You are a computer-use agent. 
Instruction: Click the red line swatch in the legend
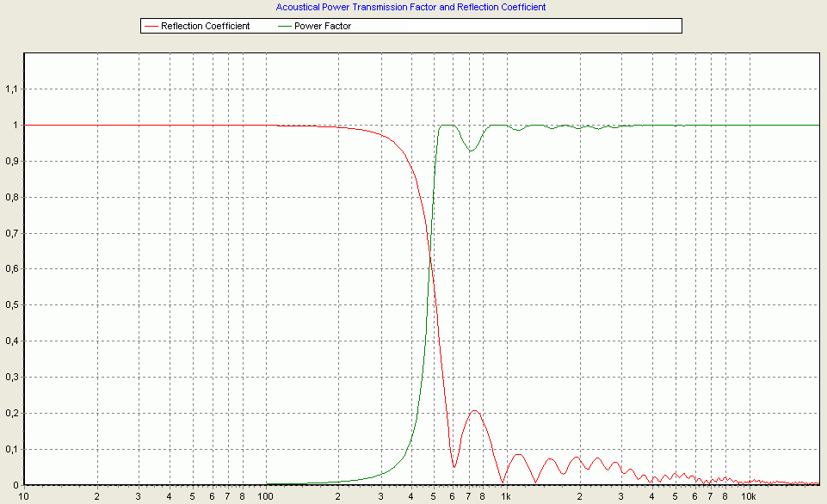pos(151,26)
